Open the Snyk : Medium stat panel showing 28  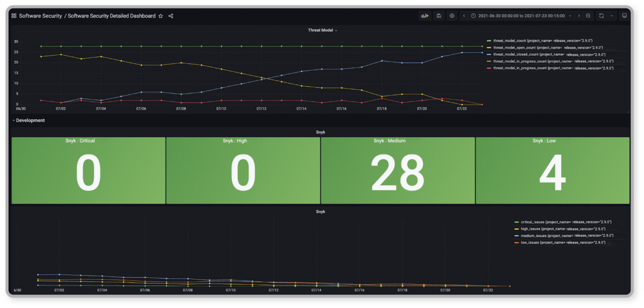click(398, 171)
